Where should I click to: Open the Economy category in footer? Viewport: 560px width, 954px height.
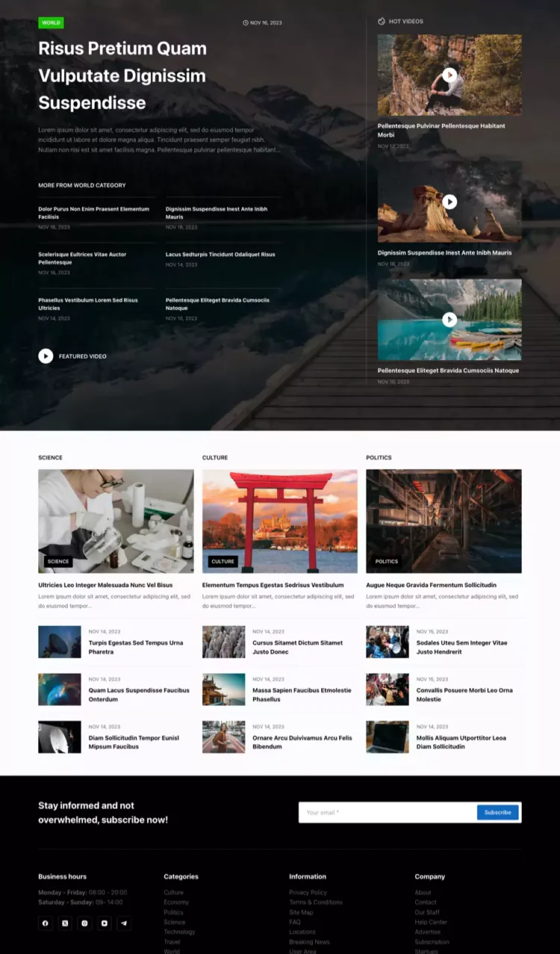click(x=176, y=902)
